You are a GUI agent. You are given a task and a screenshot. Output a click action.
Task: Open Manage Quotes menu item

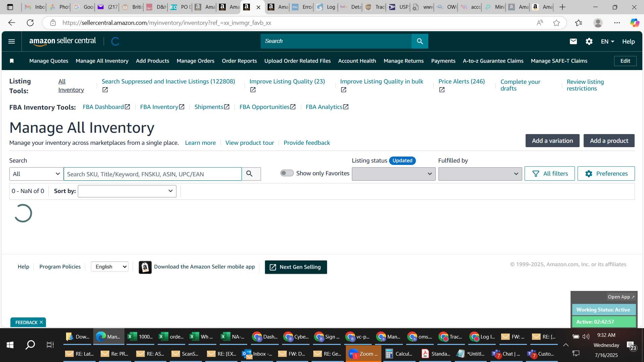49,61
